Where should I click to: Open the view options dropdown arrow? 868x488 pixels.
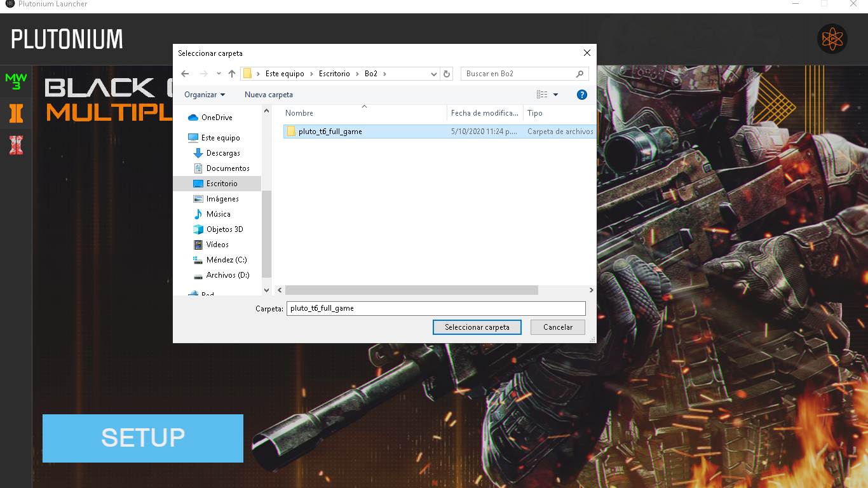(555, 95)
